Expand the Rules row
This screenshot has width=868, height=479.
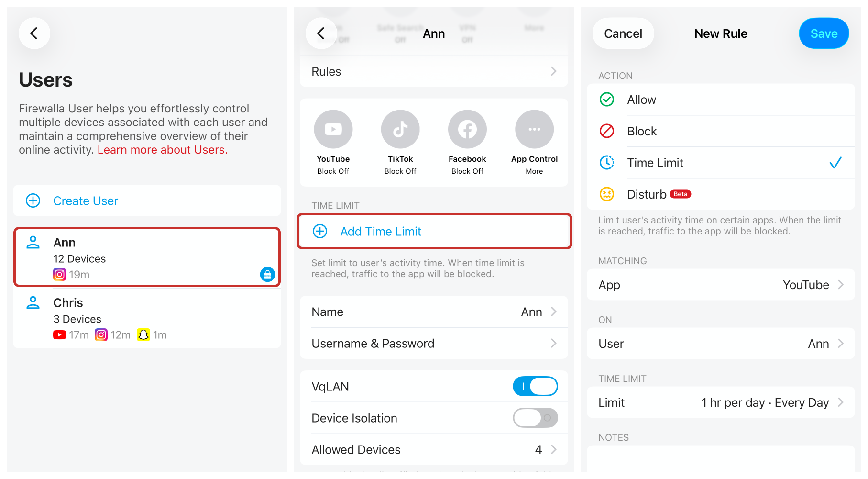pos(434,71)
